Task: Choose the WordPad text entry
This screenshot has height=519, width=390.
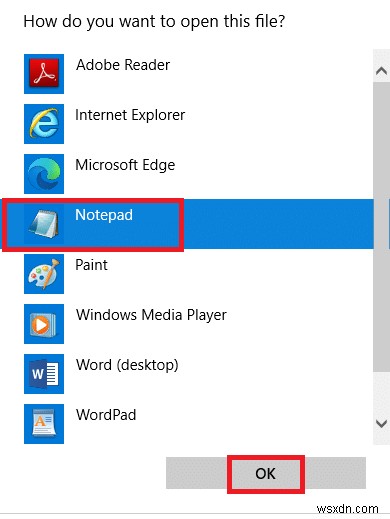Action: [106, 415]
